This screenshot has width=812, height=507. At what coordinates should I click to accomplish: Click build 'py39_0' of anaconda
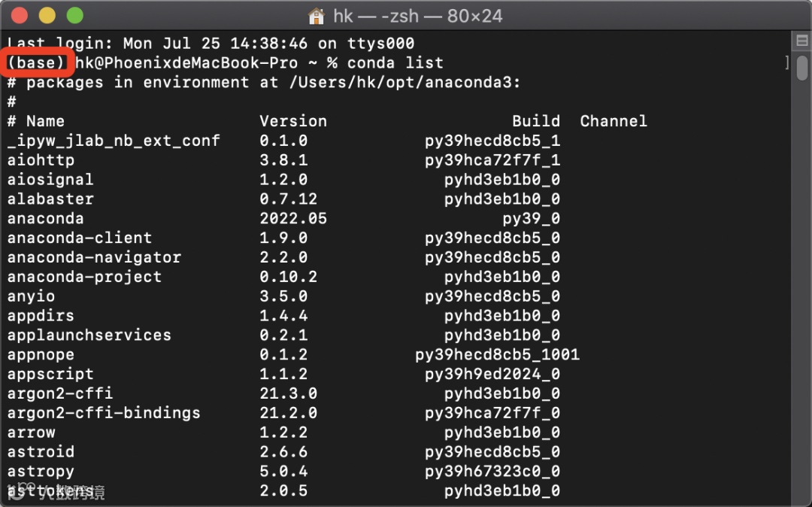coord(532,219)
